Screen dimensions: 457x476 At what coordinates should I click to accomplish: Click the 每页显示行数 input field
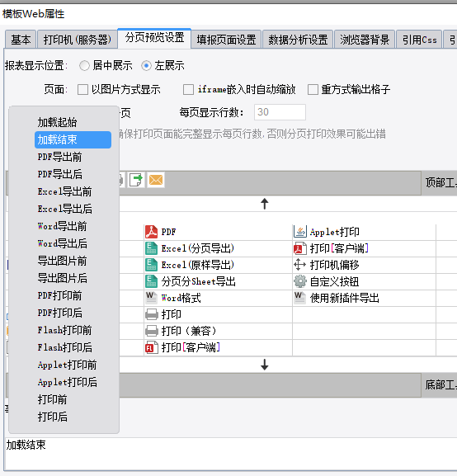tap(280, 112)
